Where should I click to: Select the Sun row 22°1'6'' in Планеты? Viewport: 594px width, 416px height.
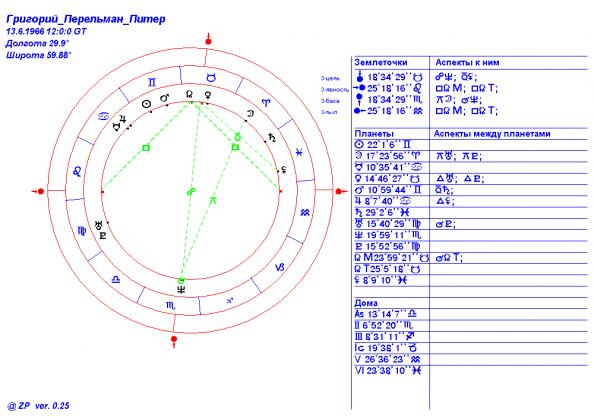click(383, 145)
